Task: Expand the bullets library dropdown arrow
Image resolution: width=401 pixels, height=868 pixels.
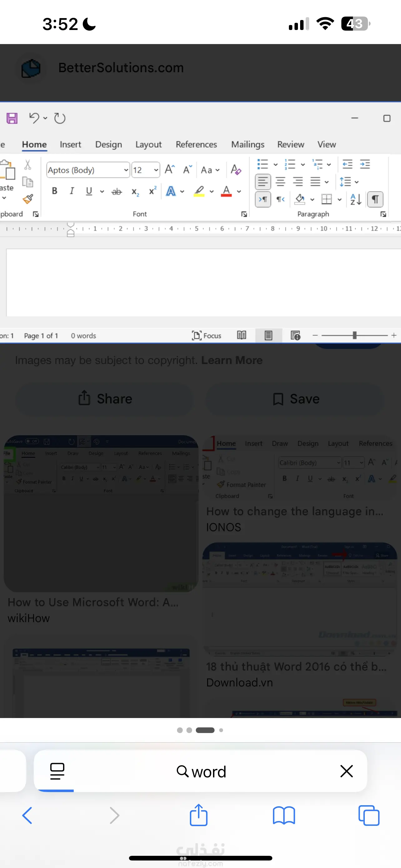Action: (x=275, y=164)
